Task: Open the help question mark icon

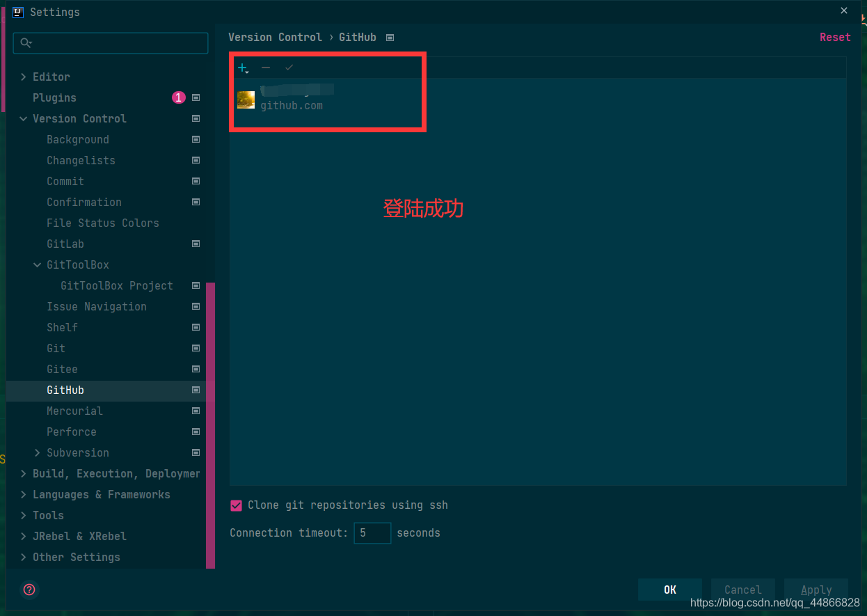Action: [x=29, y=590]
